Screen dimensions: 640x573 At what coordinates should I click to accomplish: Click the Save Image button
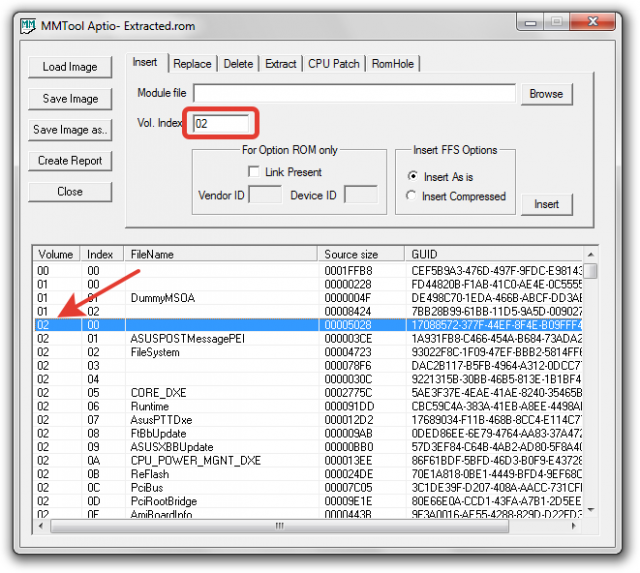pos(70,99)
